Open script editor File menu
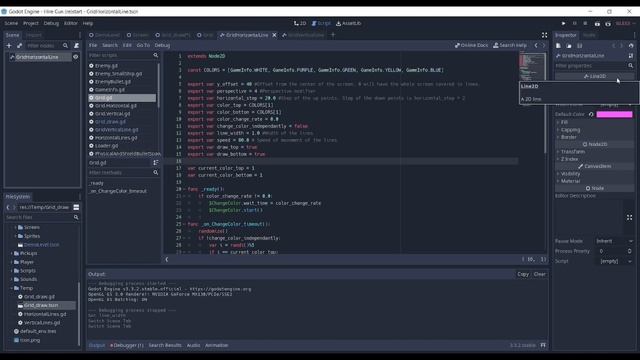The height and width of the screenshot is (360, 640). 93,45
